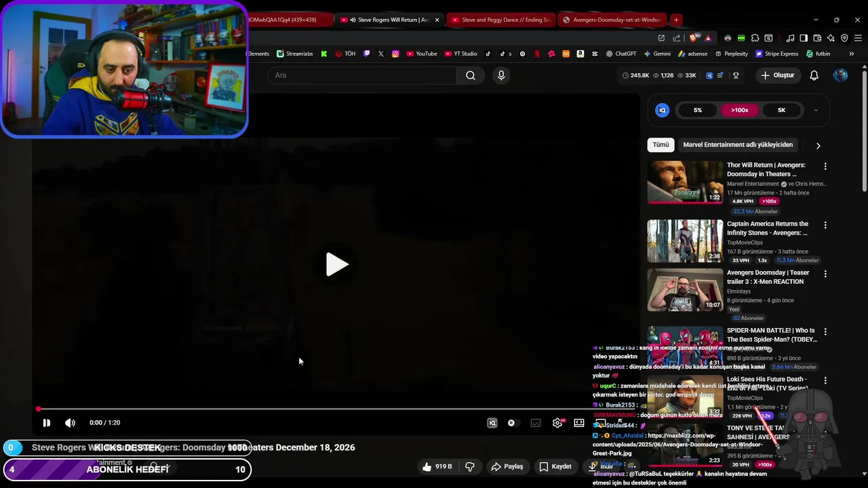
Task: Click the large play button on the video
Action: (x=337, y=264)
